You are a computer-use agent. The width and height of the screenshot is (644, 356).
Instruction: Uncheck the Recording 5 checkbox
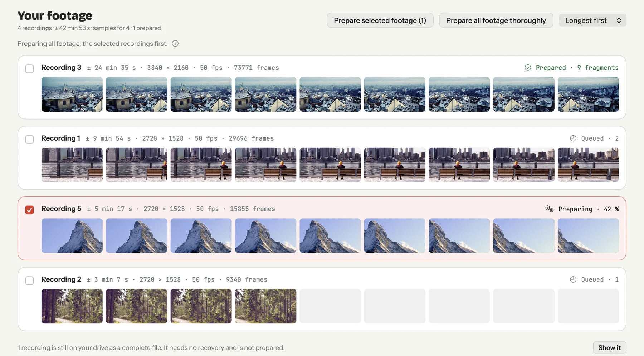pos(30,210)
